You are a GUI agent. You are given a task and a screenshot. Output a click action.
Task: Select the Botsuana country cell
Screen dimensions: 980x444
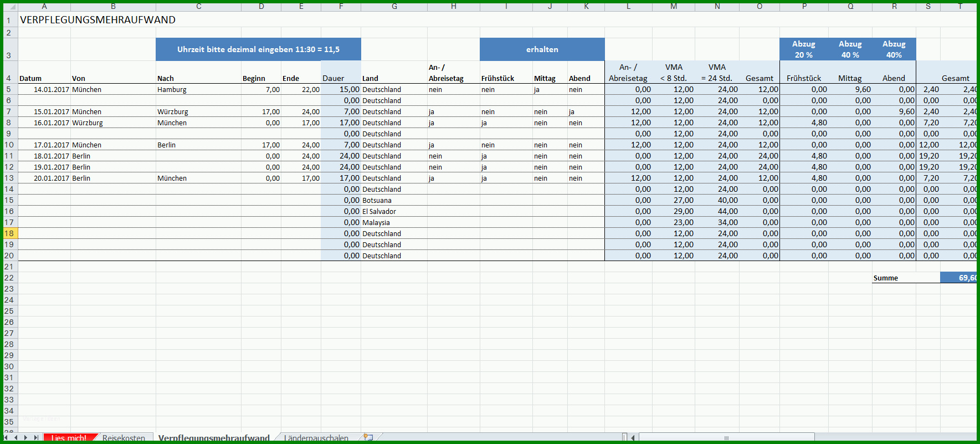point(394,200)
